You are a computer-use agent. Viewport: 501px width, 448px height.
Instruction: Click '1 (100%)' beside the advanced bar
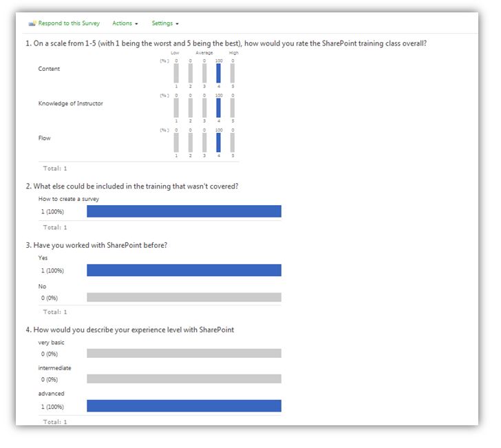pos(52,407)
